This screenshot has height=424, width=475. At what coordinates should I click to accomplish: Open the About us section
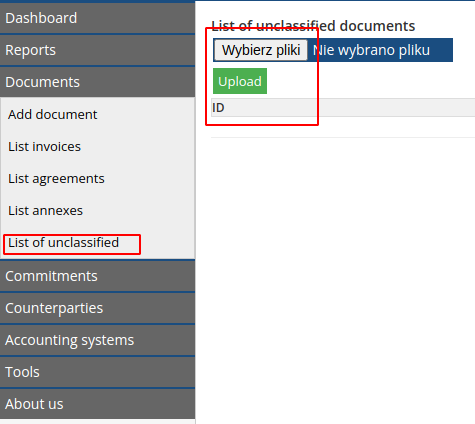97,404
